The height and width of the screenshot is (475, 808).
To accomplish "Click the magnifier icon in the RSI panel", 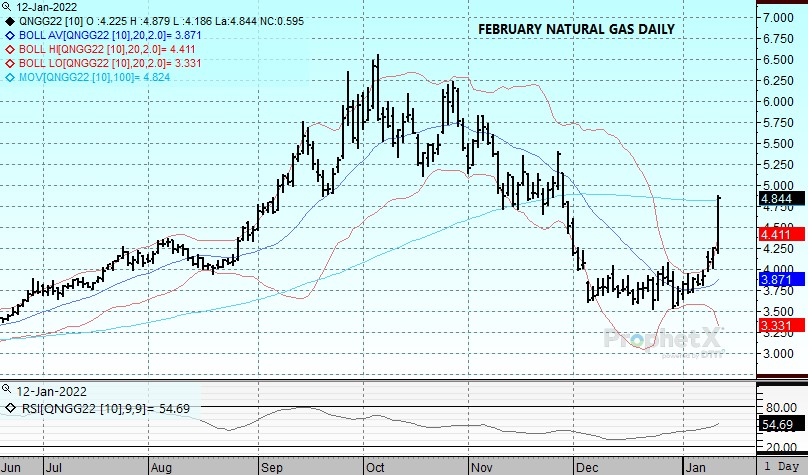I will 8,388.
